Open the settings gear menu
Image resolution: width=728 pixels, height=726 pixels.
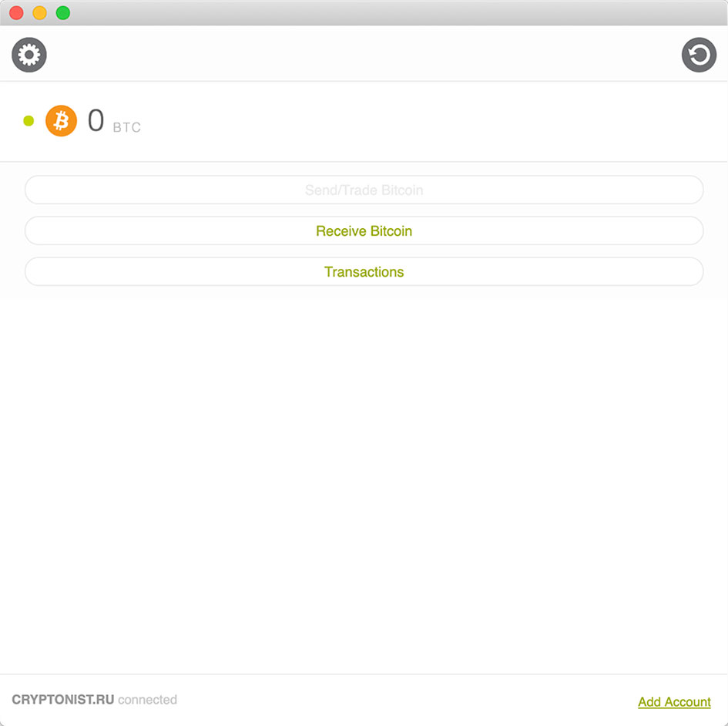pos(29,55)
